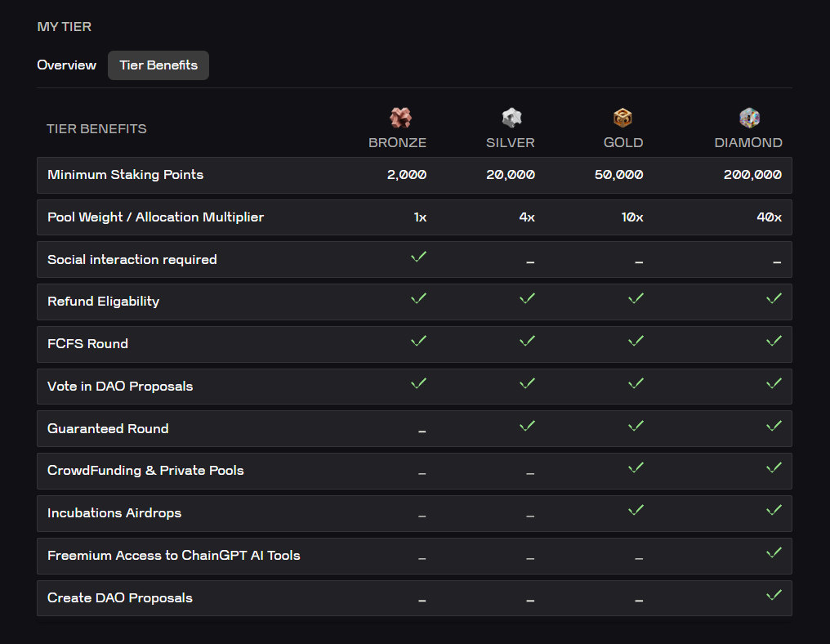Click the GOLD column header label
This screenshot has width=830, height=644.
point(623,143)
